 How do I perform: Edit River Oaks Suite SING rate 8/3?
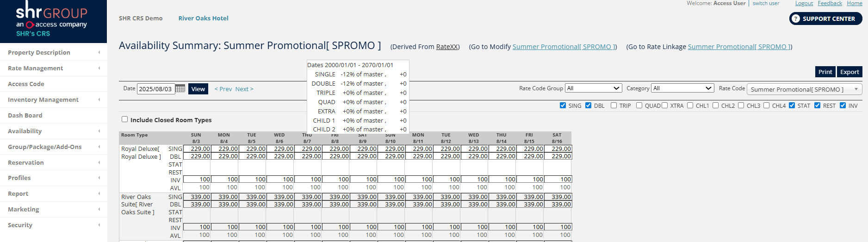click(x=197, y=197)
